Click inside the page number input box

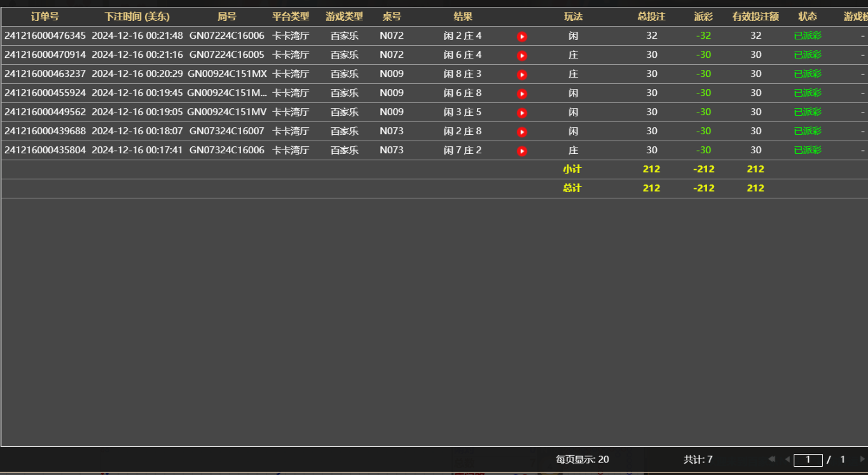808,459
